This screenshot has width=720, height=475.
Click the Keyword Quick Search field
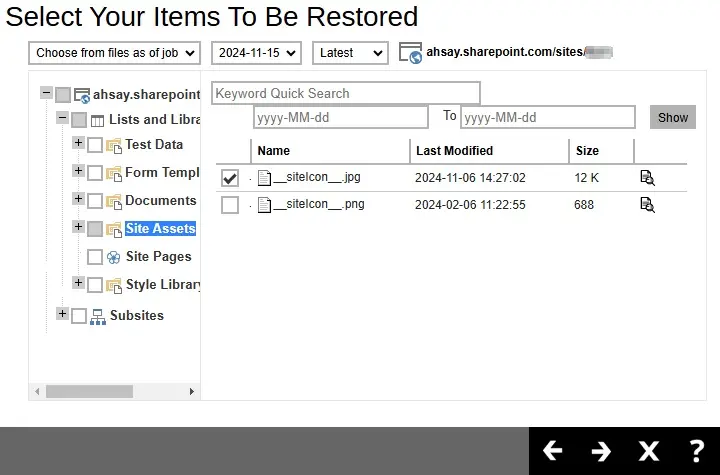(346, 93)
